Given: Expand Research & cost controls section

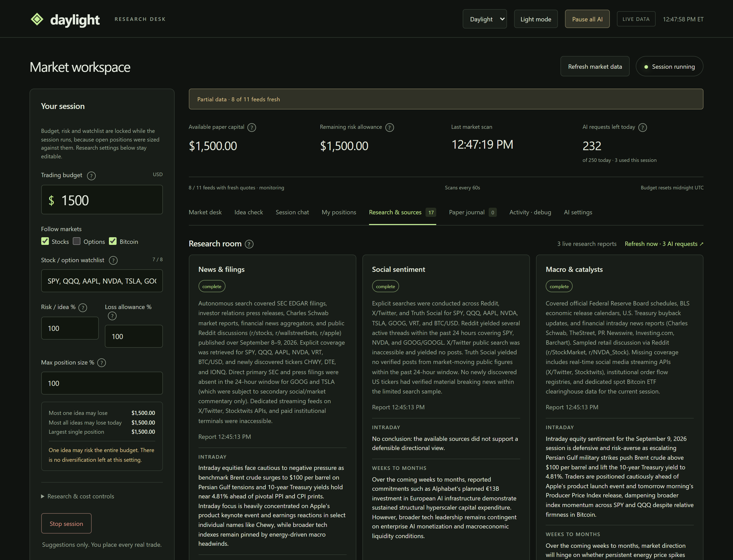Looking at the screenshot, I should 77,496.
